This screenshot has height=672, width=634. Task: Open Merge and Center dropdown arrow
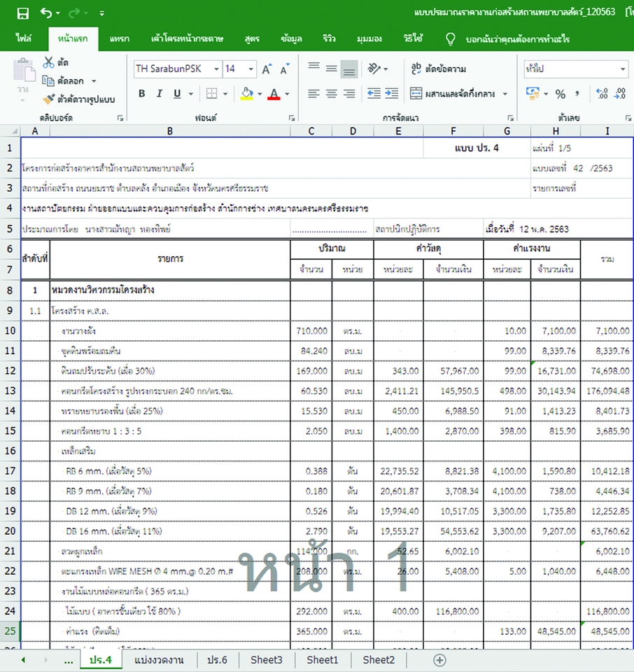(505, 94)
